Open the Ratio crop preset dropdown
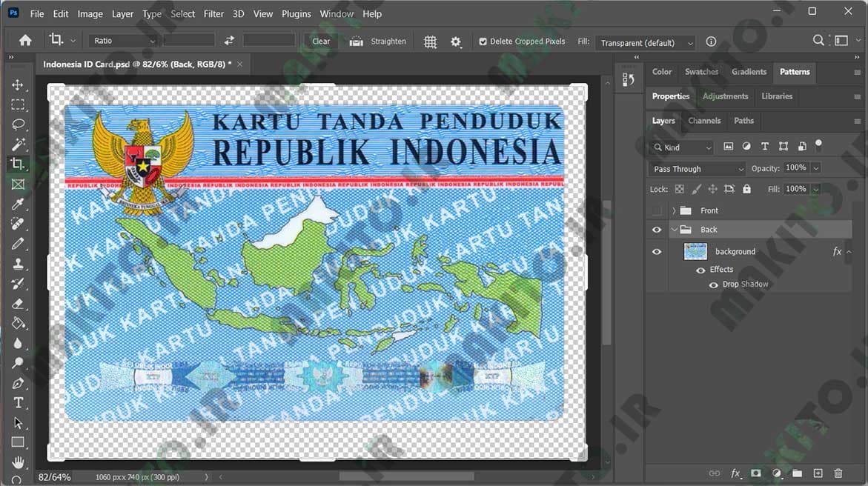The width and height of the screenshot is (868, 486). [124, 41]
